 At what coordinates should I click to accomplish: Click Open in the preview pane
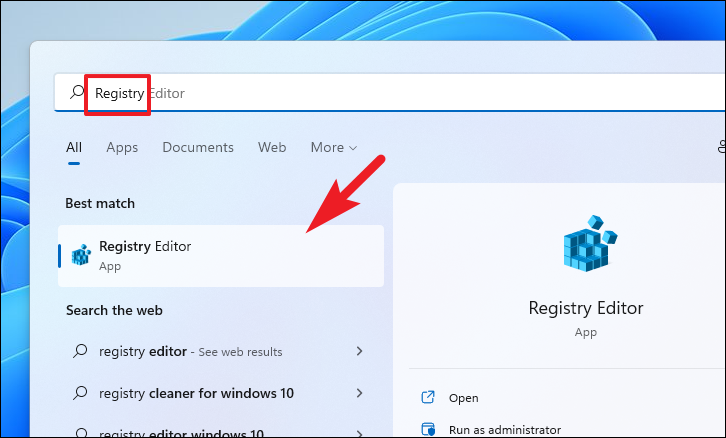pos(463,398)
